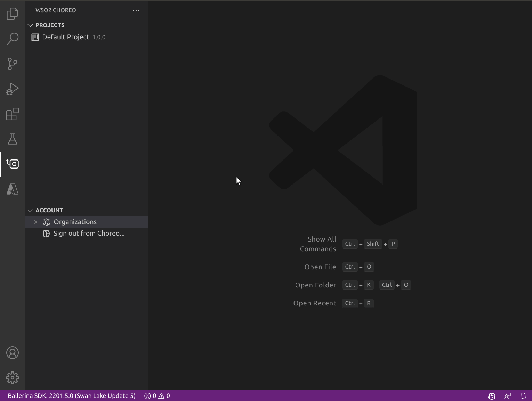Open the notifications bell

(x=523, y=396)
